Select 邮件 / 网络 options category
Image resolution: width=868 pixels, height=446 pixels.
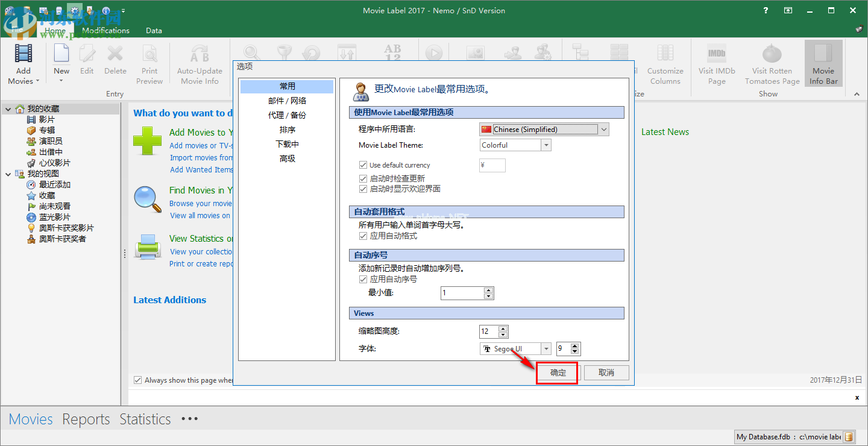(x=288, y=101)
